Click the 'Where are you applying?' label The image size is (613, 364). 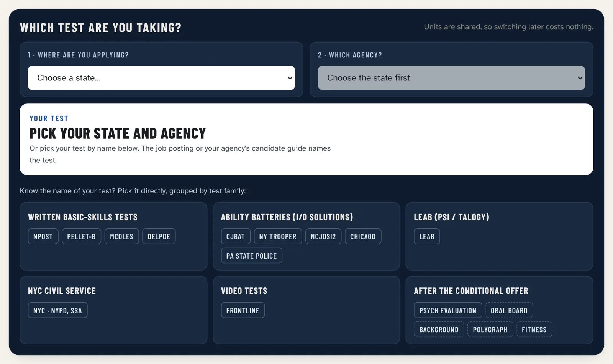78,55
